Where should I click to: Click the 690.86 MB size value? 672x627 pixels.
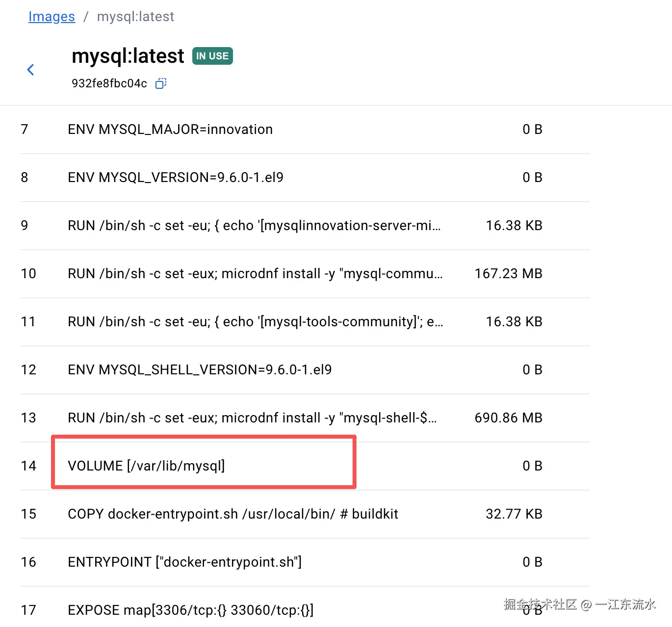(508, 418)
